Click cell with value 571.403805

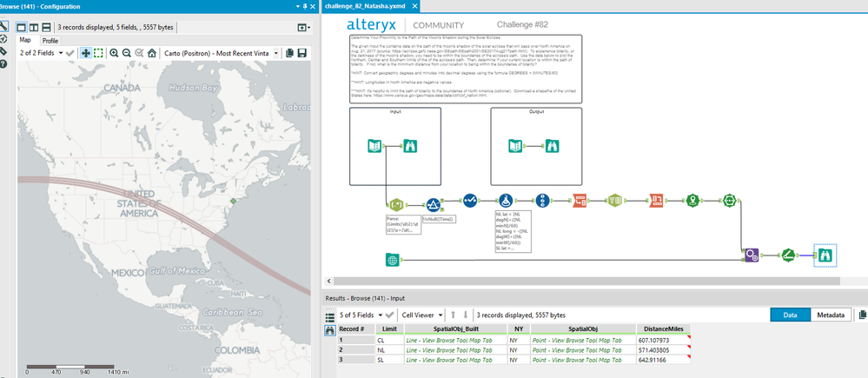663,350
